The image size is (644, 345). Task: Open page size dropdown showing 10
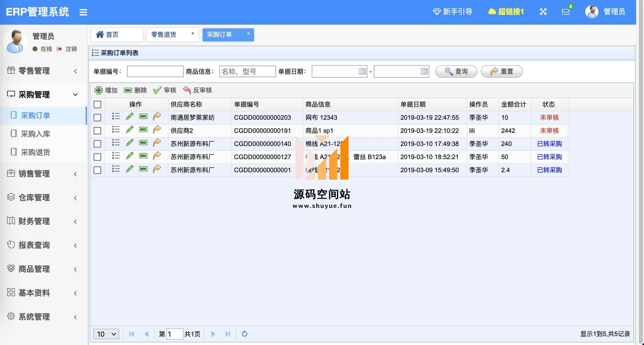[106, 334]
